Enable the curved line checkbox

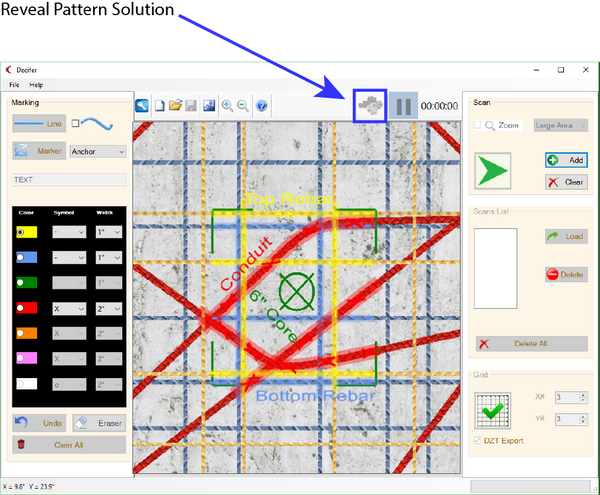pos(75,123)
